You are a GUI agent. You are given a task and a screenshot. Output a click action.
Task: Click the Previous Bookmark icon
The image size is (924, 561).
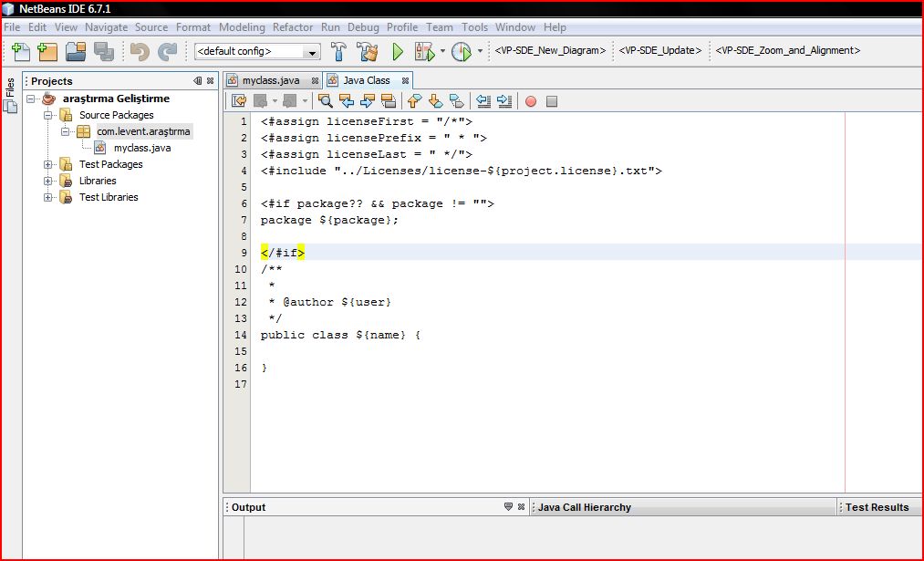coord(414,100)
